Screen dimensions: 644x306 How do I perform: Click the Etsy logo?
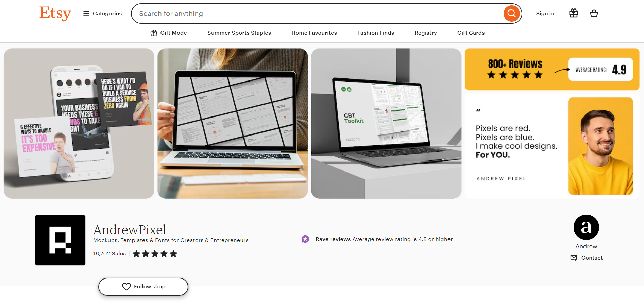click(55, 14)
